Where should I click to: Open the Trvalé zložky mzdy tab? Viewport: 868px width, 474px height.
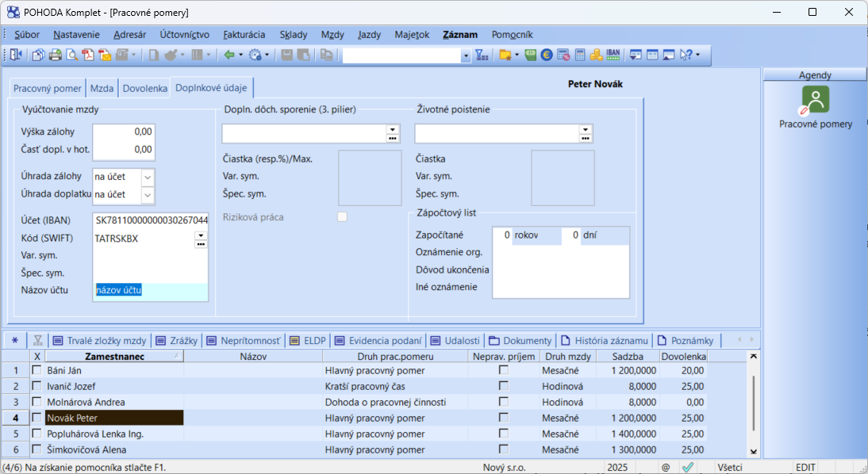(x=99, y=340)
